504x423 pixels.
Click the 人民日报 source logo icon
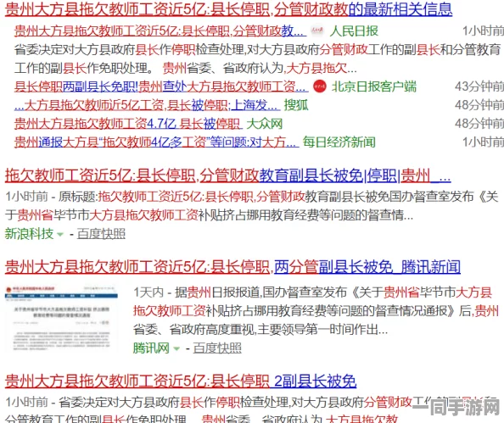(x=317, y=31)
